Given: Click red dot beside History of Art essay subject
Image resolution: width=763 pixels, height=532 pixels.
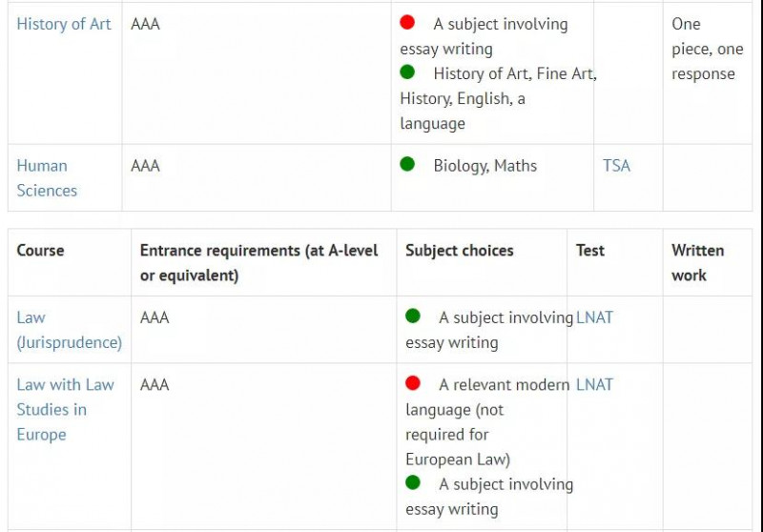Looking at the screenshot, I should click(407, 22).
